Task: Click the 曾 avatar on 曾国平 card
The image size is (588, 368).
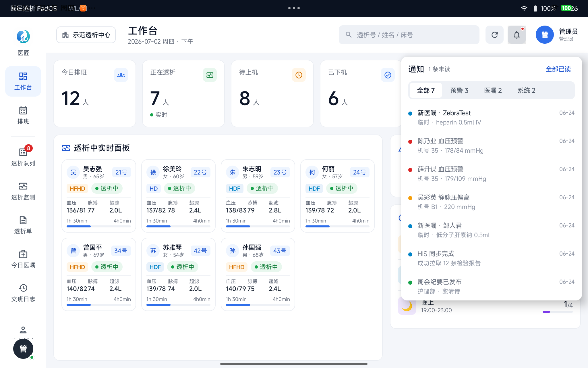Action: coord(73,251)
